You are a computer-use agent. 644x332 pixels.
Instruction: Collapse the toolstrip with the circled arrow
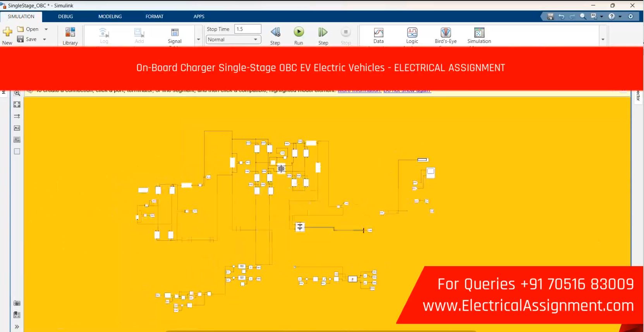(630, 16)
